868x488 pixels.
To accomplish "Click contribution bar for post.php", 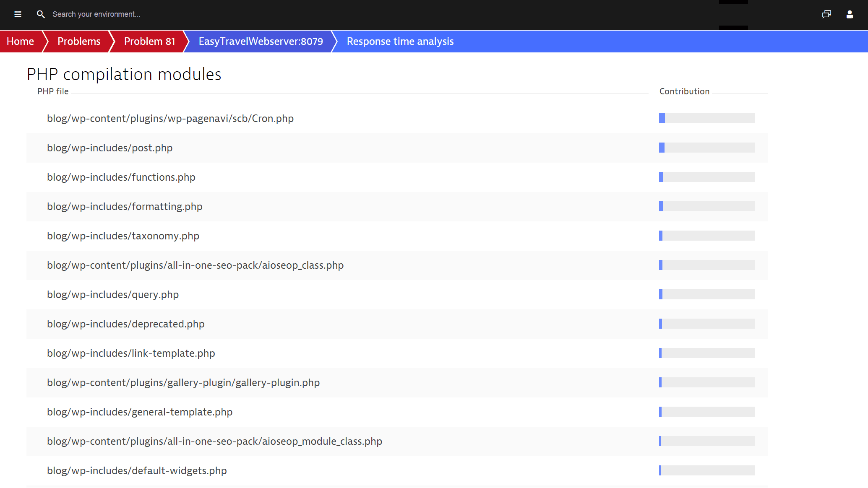I will click(707, 148).
